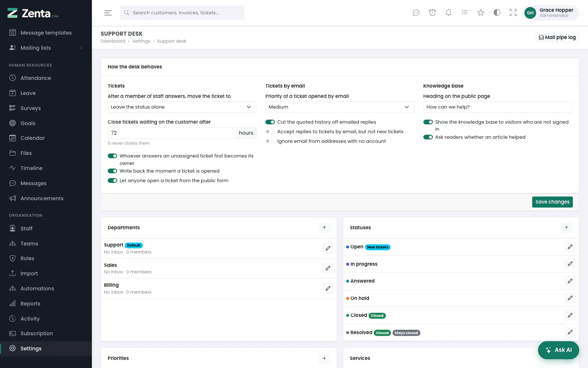Edit the Open status pencil icon
Viewport: 588px width, 368px height.
click(570, 247)
